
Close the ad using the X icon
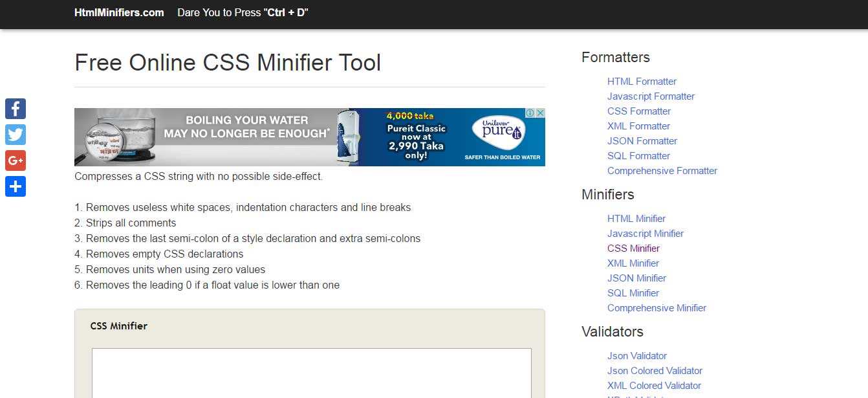tap(540, 113)
